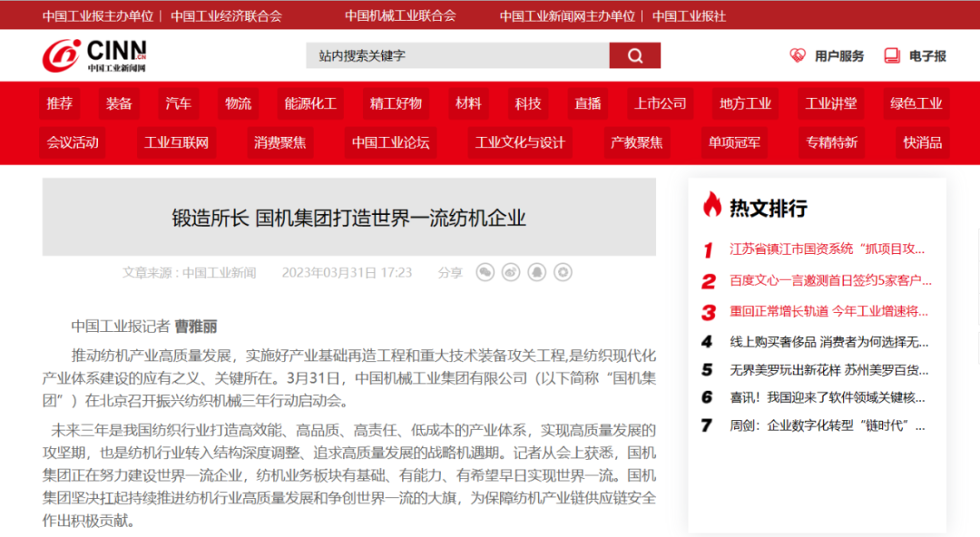Click the CINN China Industry News logo
980x537 pixels.
pos(94,55)
